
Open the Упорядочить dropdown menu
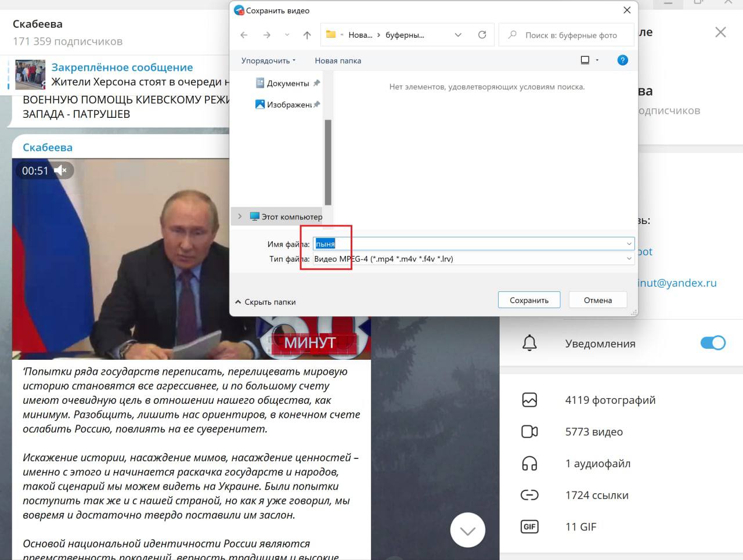[268, 60]
